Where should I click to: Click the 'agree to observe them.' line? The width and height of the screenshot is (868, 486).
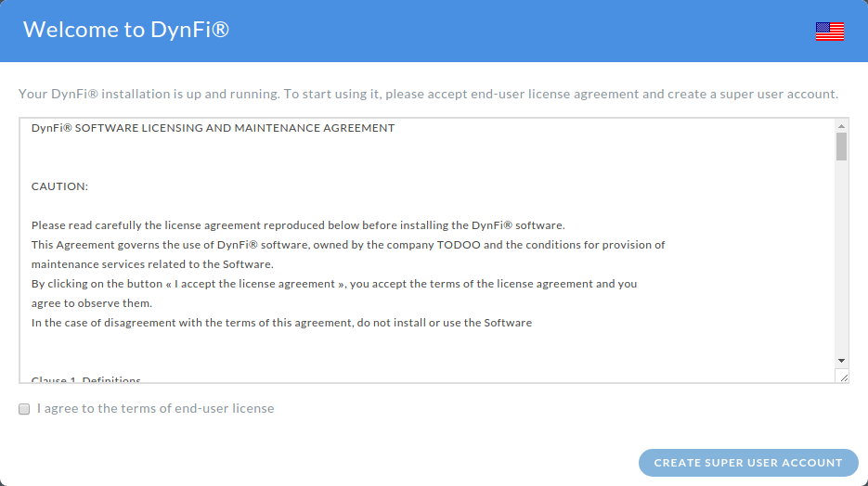tap(91, 303)
